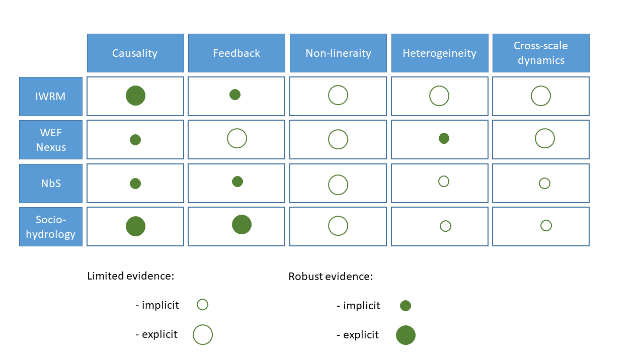Select the hollow circle in WEF Nexus Feedback cell
The width and height of the screenshot is (644, 362).
click(x=237, y=138)
